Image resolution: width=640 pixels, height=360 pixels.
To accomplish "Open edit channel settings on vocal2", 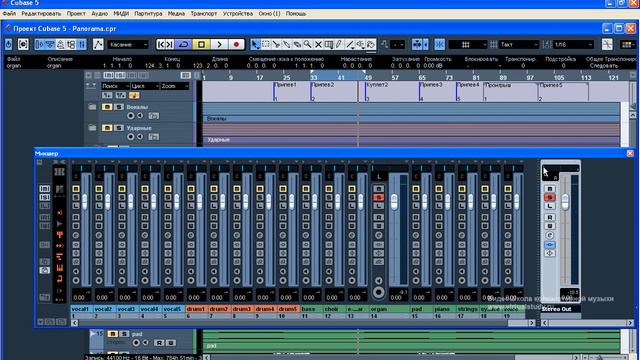I will [x=99, y=236].
